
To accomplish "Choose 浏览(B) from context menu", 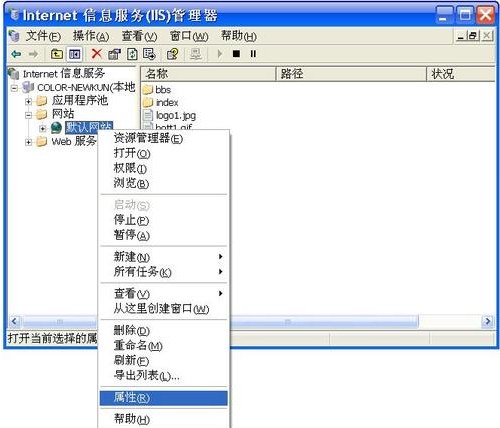I will coord(164,183).
